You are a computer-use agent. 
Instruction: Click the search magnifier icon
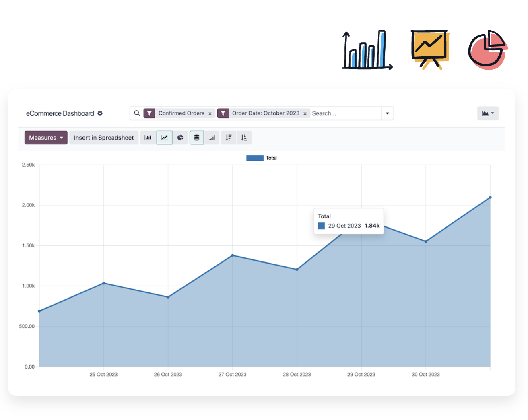pyautogui.click(x=137, y=113)
